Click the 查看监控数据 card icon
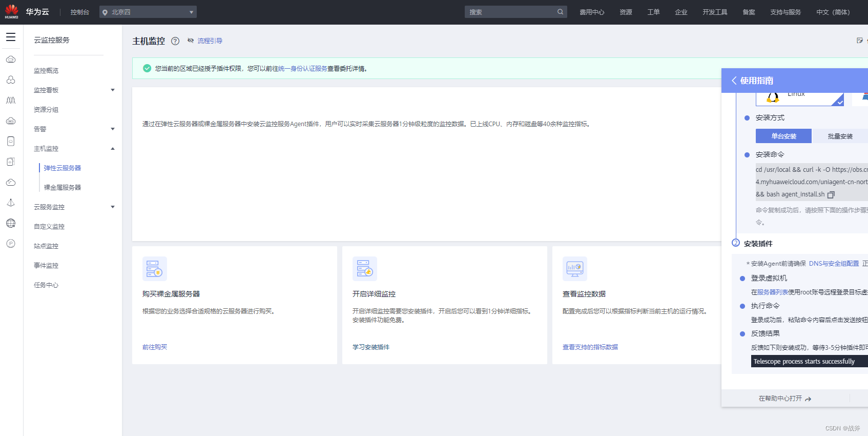This screenshot has width=868, height=436. pos(575,269)
